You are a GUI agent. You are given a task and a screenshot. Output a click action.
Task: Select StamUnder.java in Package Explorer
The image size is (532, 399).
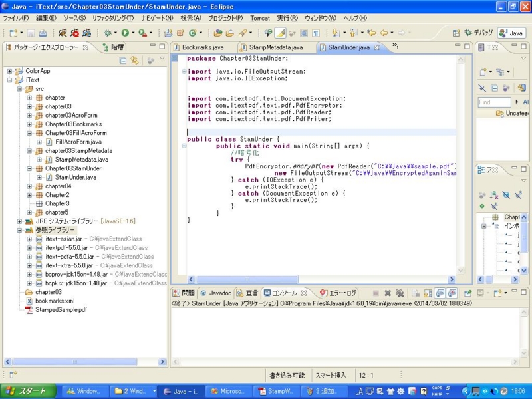tap(75, 177)
